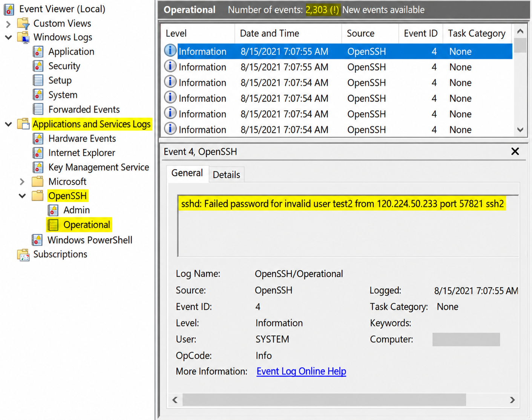
Task: Click the 'SYSTEM' User value
Action: coord(272,339)
